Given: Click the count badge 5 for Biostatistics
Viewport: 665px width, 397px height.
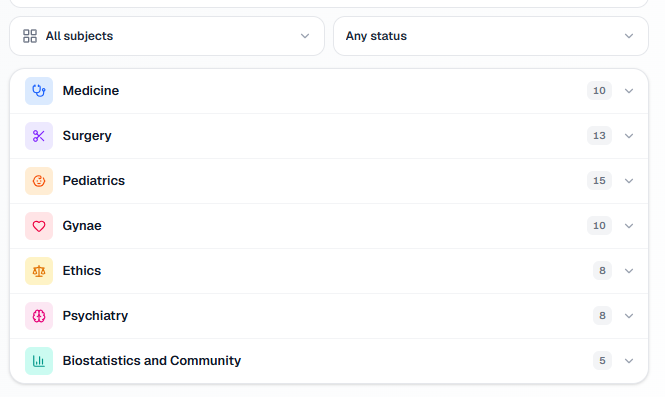Looking at the screenshot, I should (x=602, y=361).
